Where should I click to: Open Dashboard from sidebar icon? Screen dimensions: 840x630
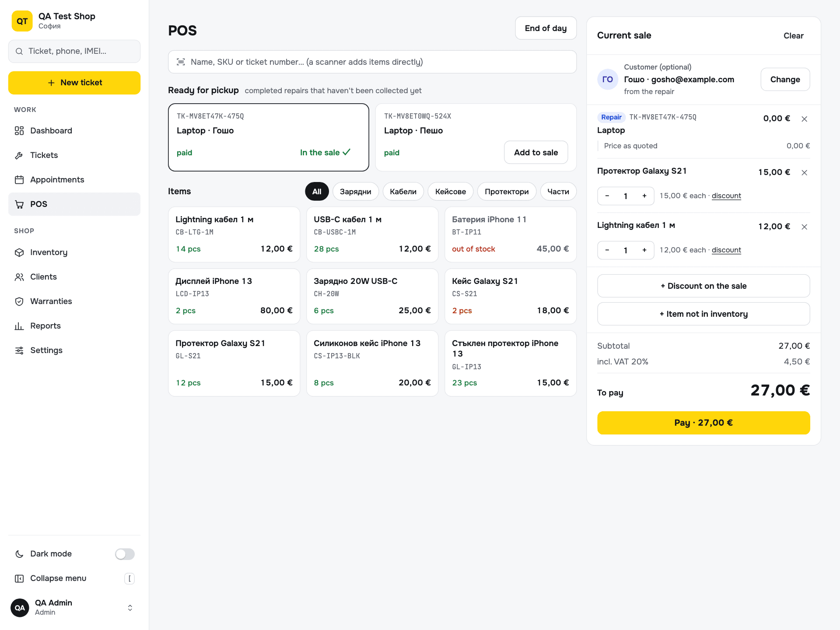pos(19,131)
